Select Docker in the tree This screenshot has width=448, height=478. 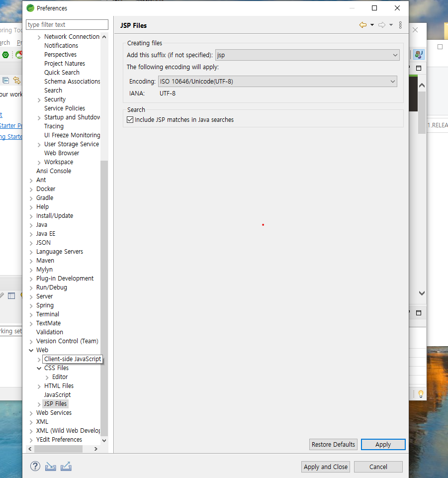click(x=46, y=189)
